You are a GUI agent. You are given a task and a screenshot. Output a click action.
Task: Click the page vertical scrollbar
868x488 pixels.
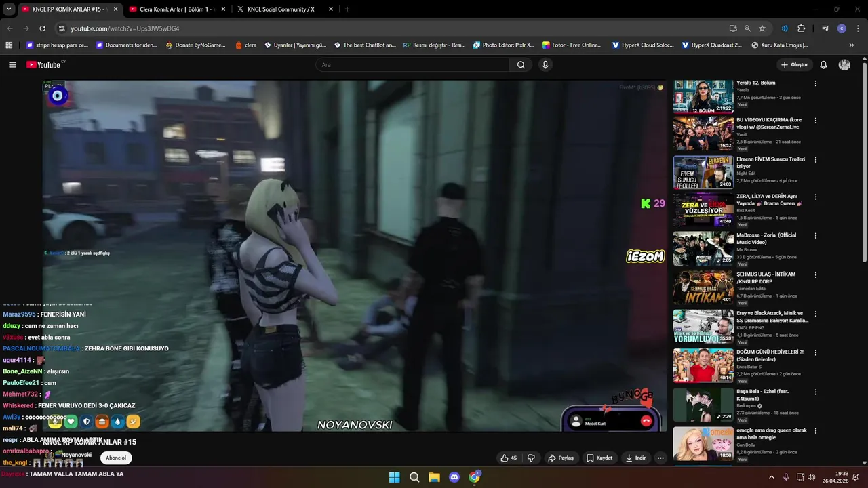865,163
